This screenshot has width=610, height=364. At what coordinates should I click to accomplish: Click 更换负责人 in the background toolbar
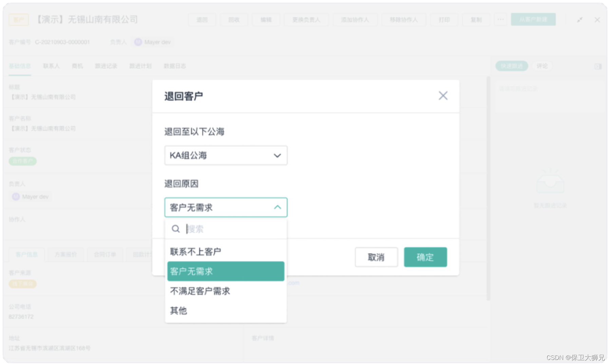tap(306, 20)
